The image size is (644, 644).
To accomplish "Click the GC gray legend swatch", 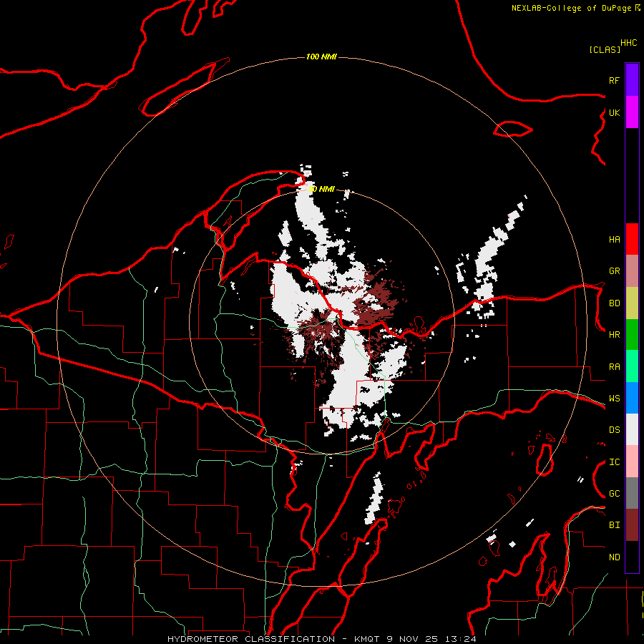I will pos(632,493).
